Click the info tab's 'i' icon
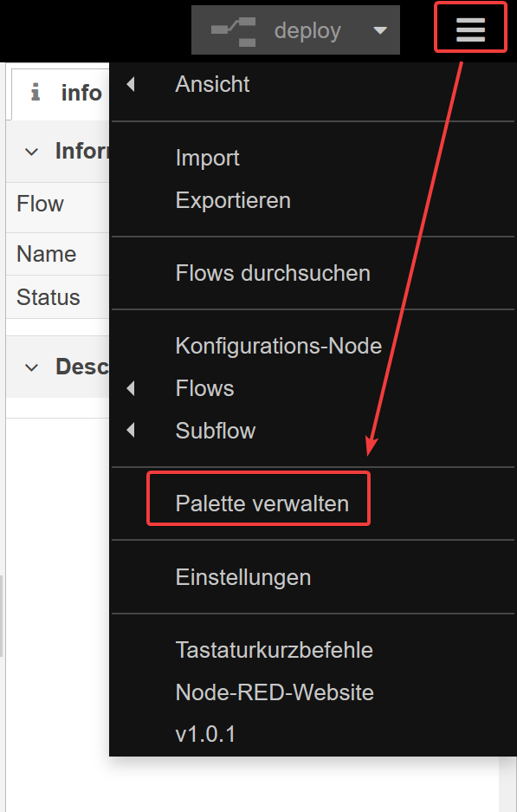This screenshot has height=812, width=517. click(x=34, y=93)
